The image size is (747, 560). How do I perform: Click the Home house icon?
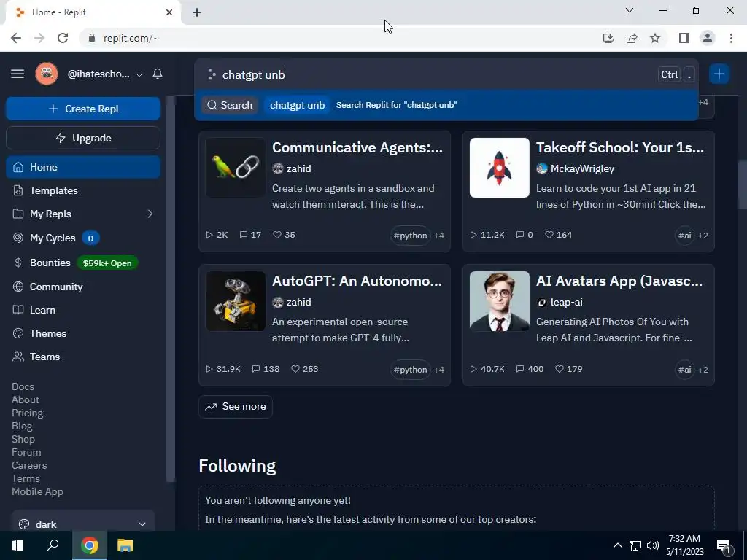(18, 167)
